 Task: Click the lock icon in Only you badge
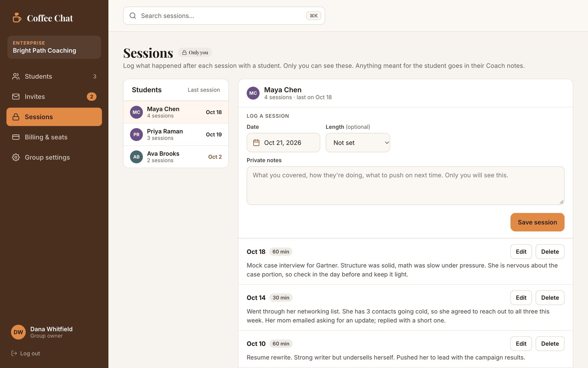click(x=184, y=53)
